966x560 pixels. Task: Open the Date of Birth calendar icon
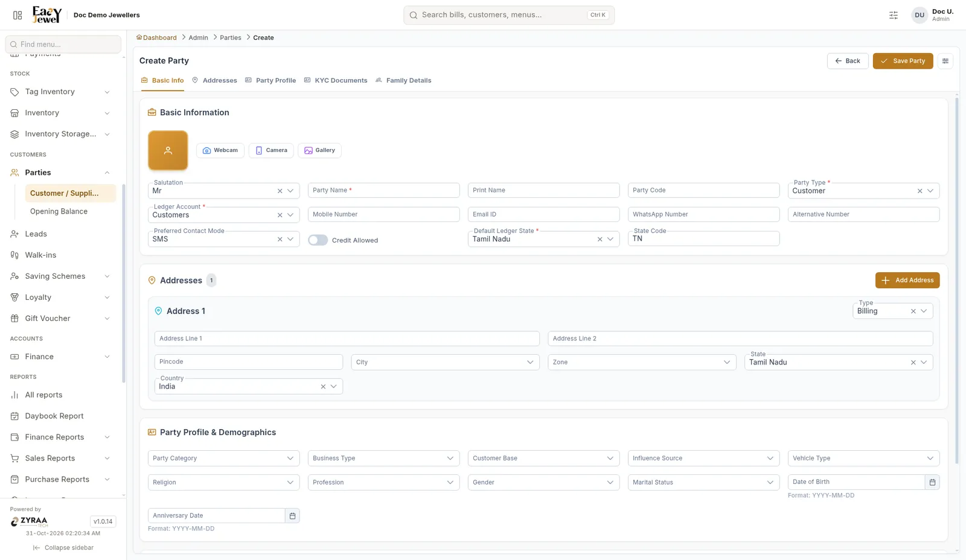(x=932, y=482)
